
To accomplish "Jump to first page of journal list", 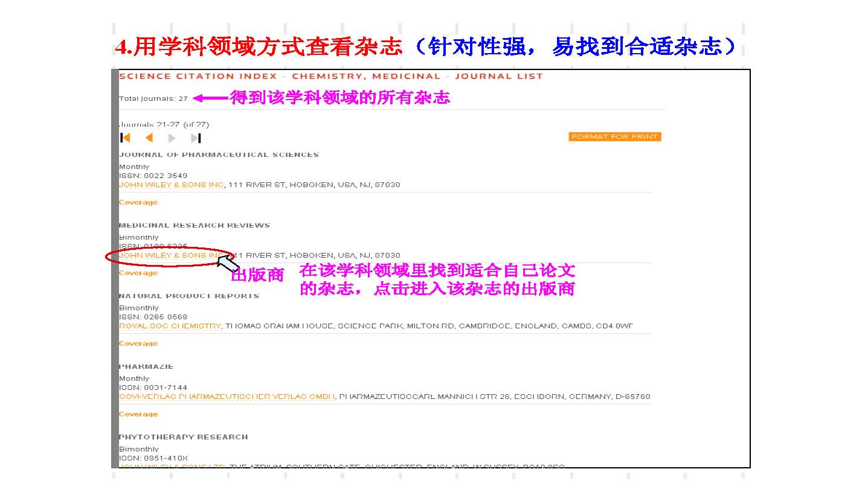I will [126, 138].
